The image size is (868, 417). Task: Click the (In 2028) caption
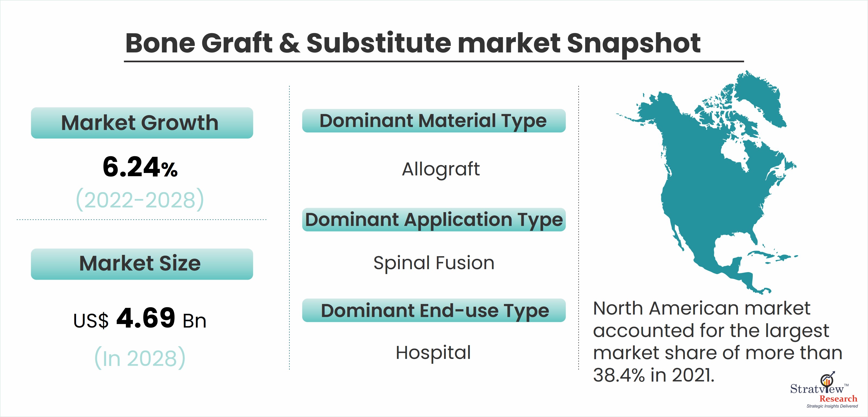(140, 358)
